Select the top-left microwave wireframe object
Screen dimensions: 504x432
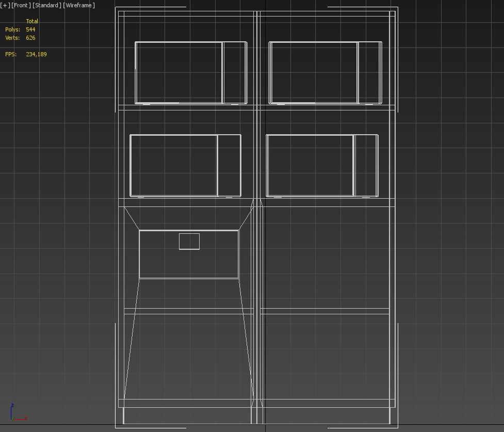tap(191, 73)
